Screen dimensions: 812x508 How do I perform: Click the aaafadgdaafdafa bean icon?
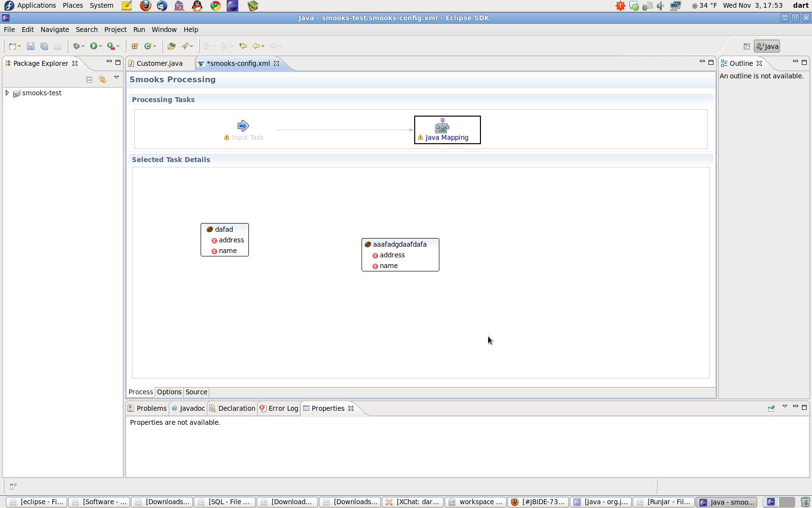click(x=368, y=244)
